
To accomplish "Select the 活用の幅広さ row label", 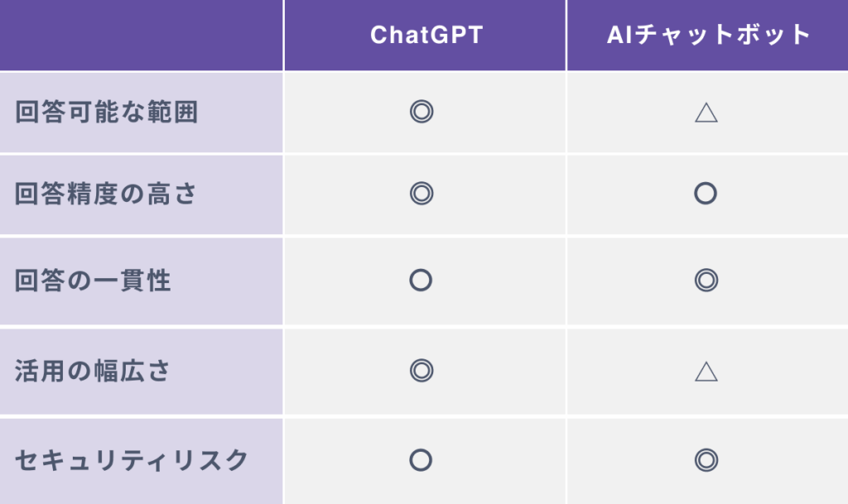I will [93, 371].
